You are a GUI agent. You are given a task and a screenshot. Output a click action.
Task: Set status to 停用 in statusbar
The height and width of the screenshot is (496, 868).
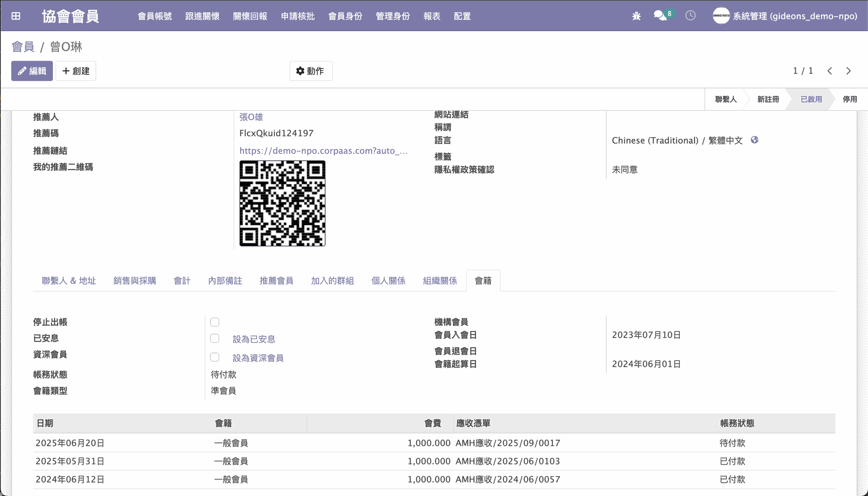849,99
